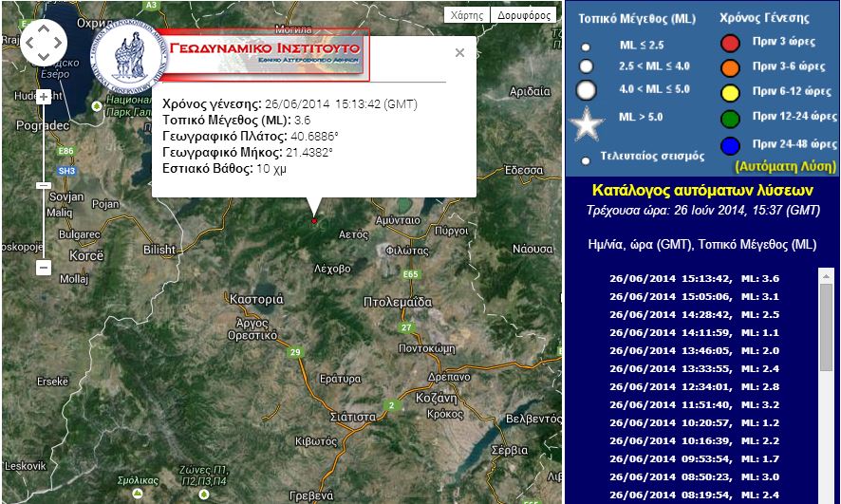
Task: Click the zoom slider handle
Action: click(x=44, y=185)
